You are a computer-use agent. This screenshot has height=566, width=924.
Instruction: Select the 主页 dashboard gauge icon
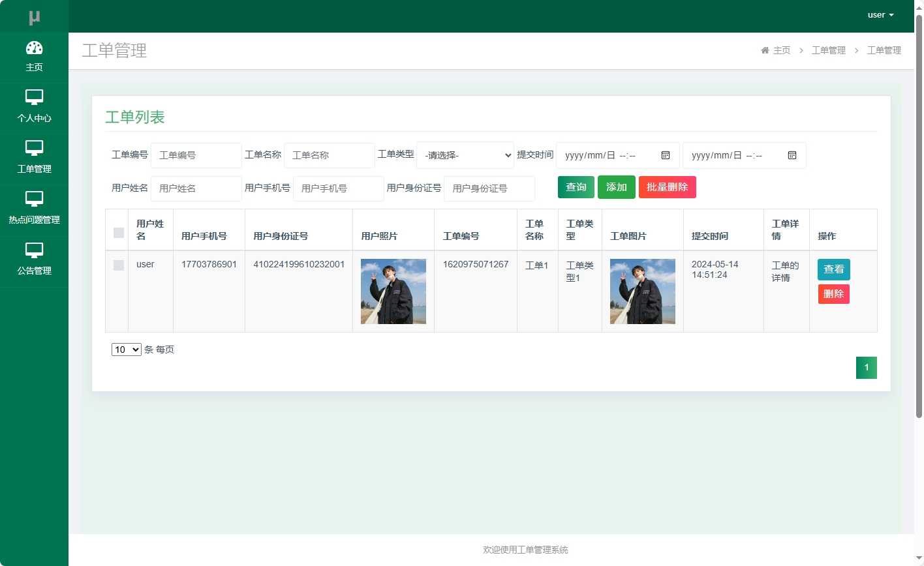point(34,48)
